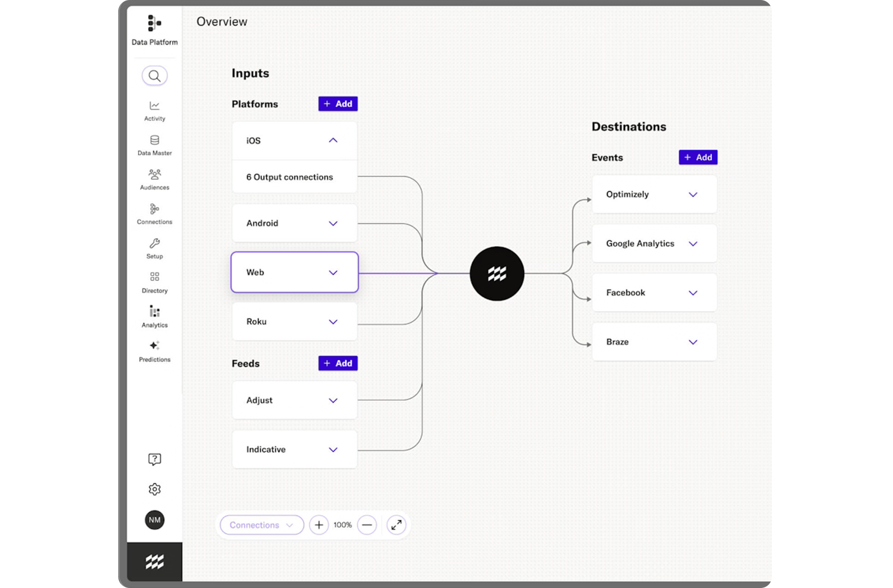The image size is (893, 588).
Task: Open the Activity chart icon
Action: 154,105
